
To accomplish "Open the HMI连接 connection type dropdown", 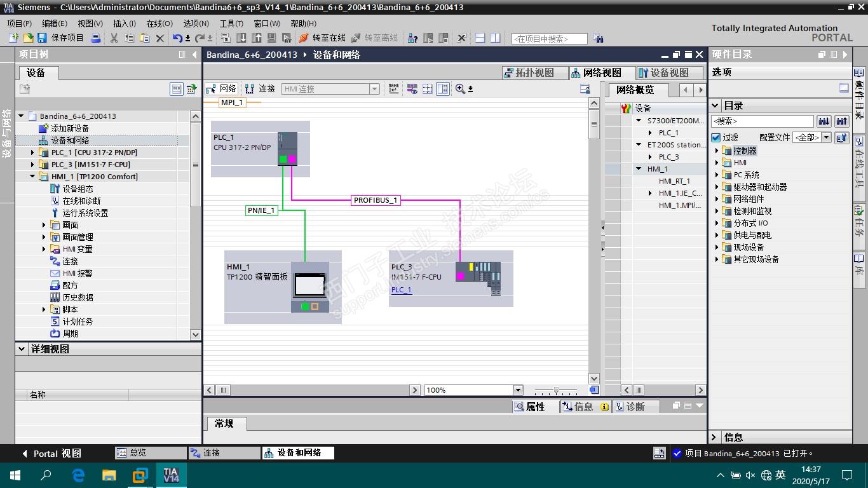I will [374, 89].
